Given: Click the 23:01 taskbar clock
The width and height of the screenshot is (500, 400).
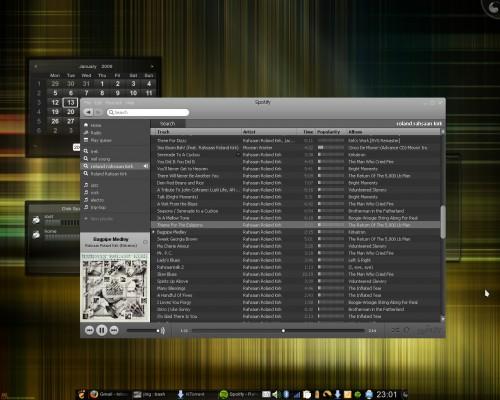Looking at the screenshot, I should 387,395.
